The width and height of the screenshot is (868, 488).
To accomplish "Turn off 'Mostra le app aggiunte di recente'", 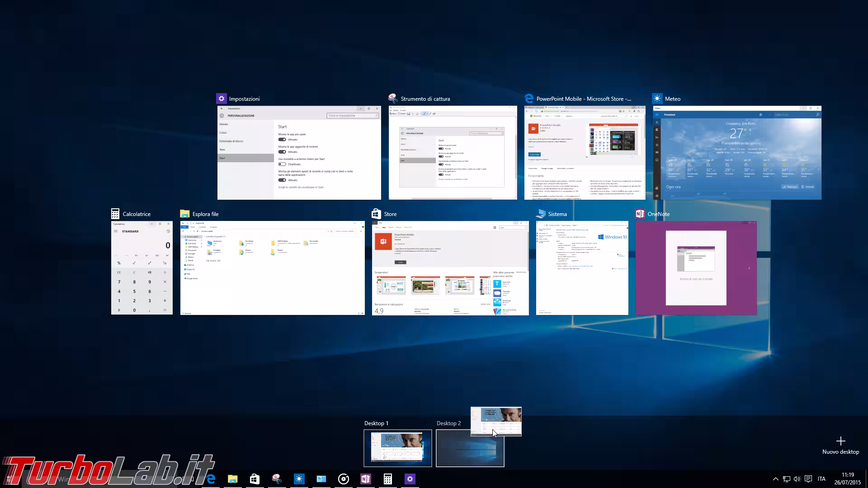I will (282, 152).
